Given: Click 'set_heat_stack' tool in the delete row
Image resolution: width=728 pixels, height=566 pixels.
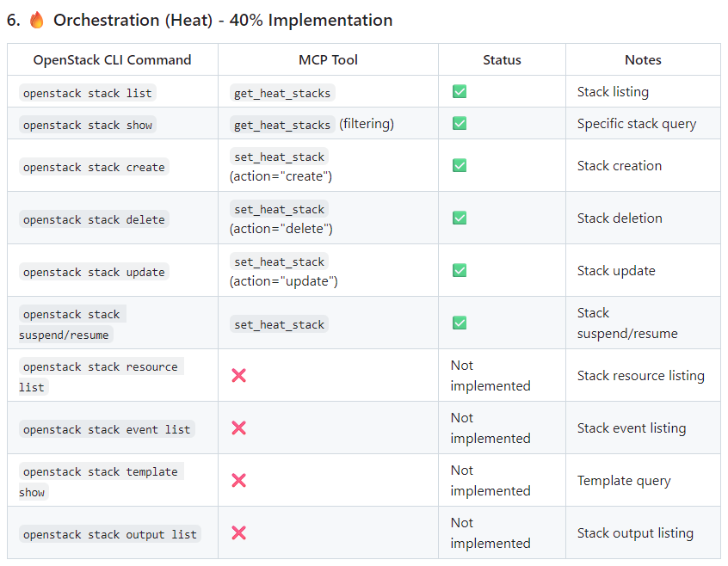Looking at the screenshot, I should click(x=280, y=209).
